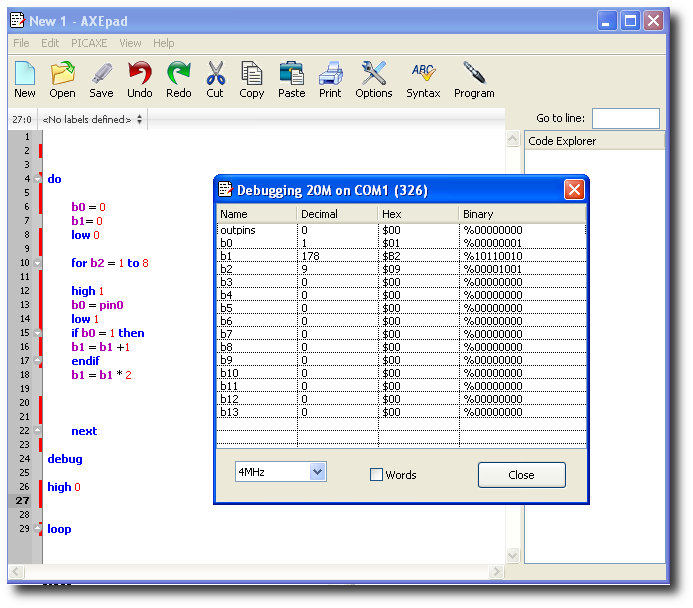Click the Cut scissors icon
693x608 pixels.
tap(215, 79)
